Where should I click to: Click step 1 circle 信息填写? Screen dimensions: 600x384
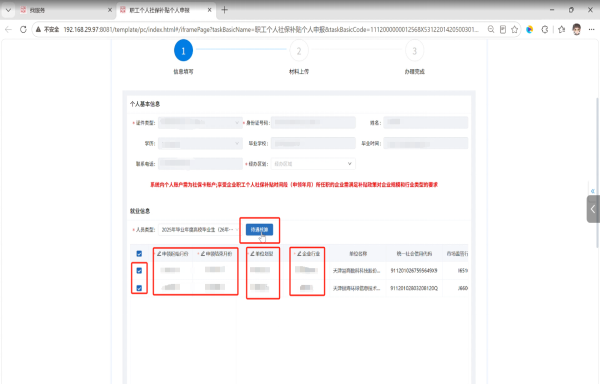[x=183, y=50]
